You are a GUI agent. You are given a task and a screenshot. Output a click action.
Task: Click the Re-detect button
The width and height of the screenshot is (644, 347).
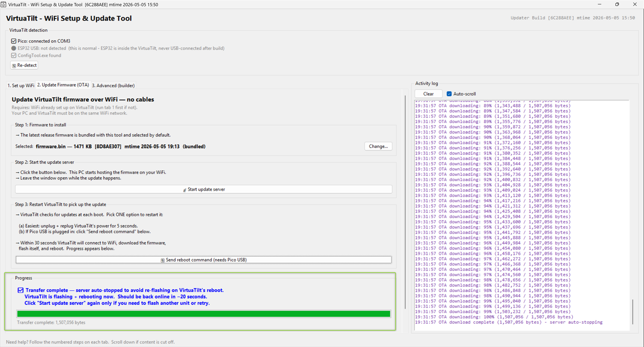(x=24, y=65)
